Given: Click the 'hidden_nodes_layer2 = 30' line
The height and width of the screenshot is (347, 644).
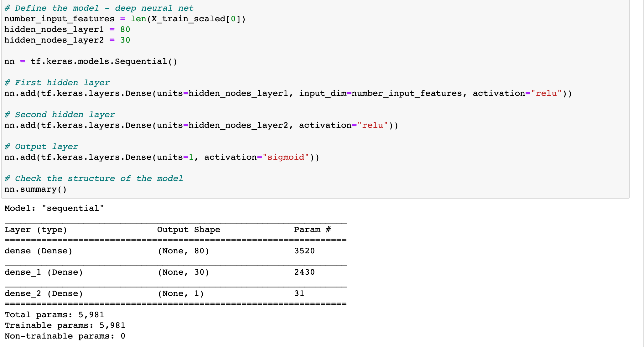Looking at the screenshot, I should click(x=67, y=40).
